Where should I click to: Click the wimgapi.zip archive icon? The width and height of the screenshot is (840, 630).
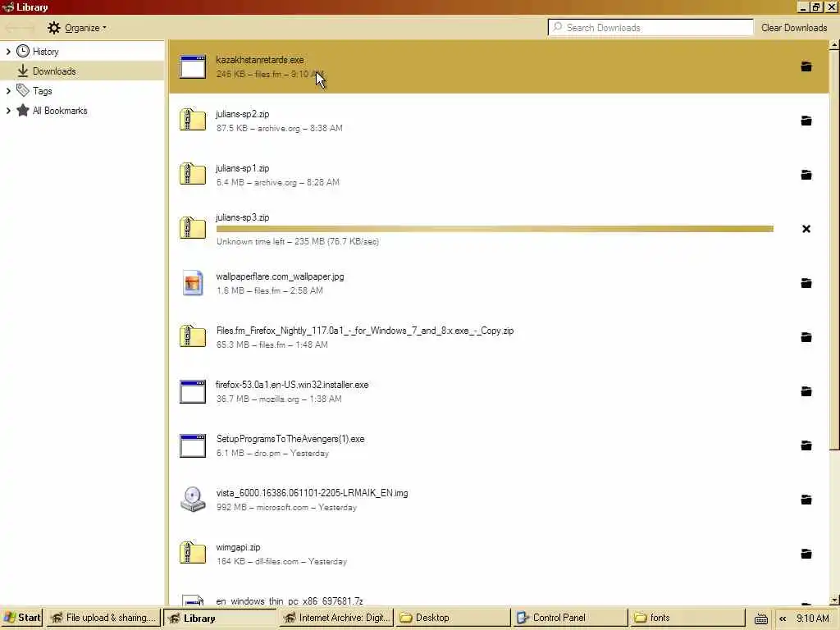[193, 553]
